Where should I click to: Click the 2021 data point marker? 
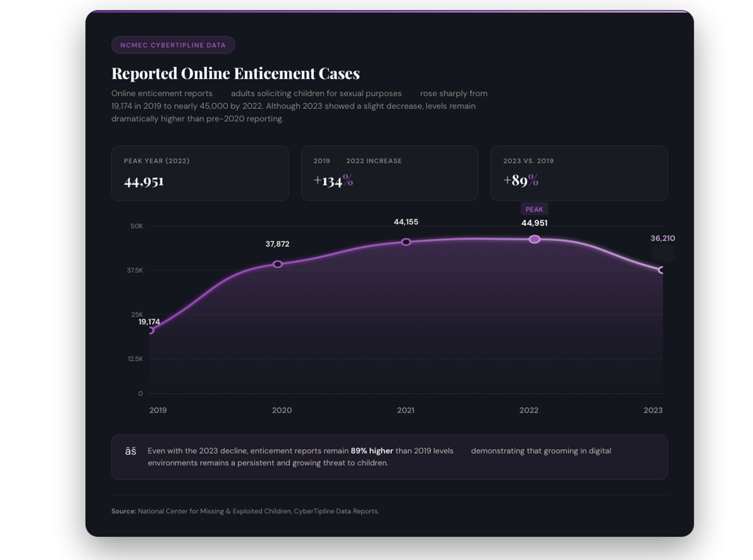point(406,242)
